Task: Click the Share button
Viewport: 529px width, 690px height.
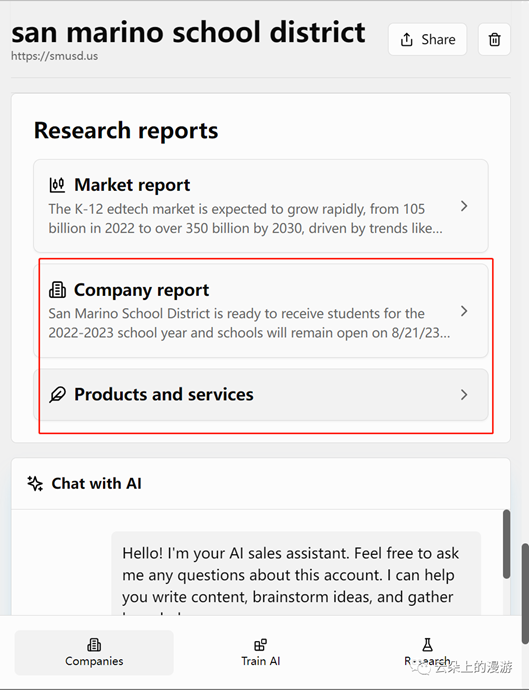Action: [x=427, y=40]
